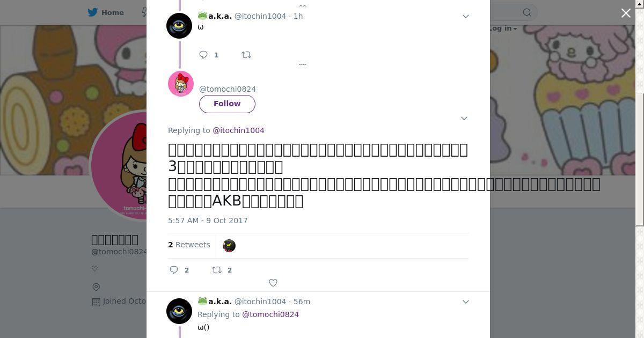Go to the Home tab

click(x=106, y=12)
